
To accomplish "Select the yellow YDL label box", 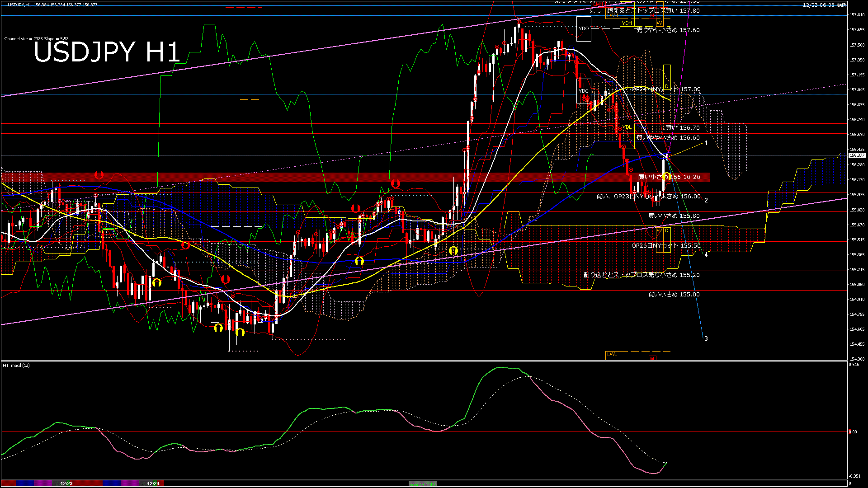I will 627,127.
